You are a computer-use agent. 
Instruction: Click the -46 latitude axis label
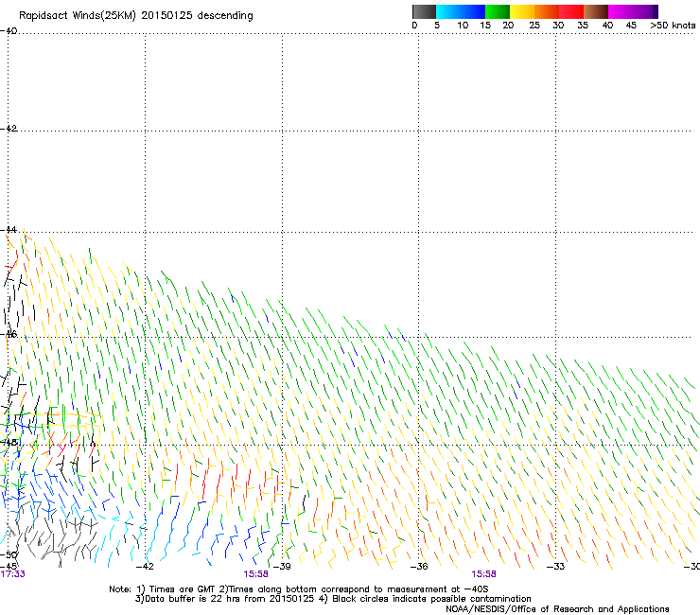pos(9,334)
